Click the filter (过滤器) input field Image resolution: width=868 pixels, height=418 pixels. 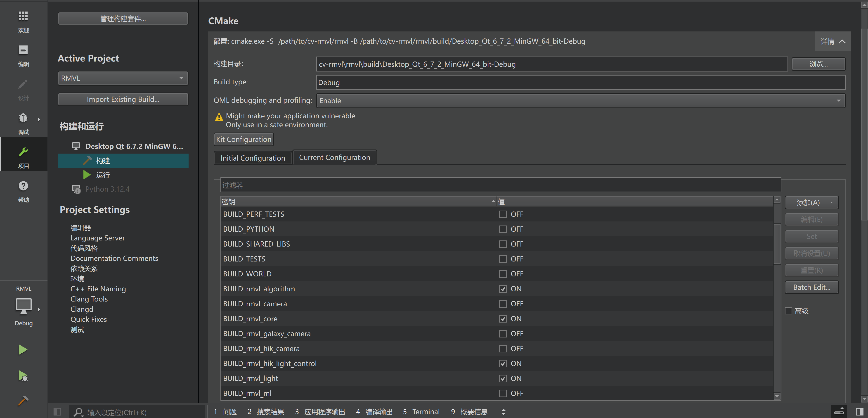coord(501,185)
